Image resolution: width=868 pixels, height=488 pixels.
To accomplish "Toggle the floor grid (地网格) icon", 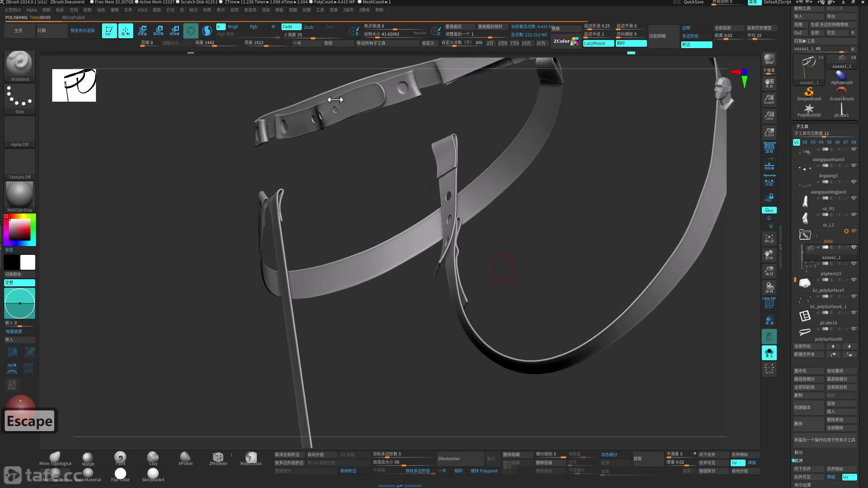I will [769, 165].
